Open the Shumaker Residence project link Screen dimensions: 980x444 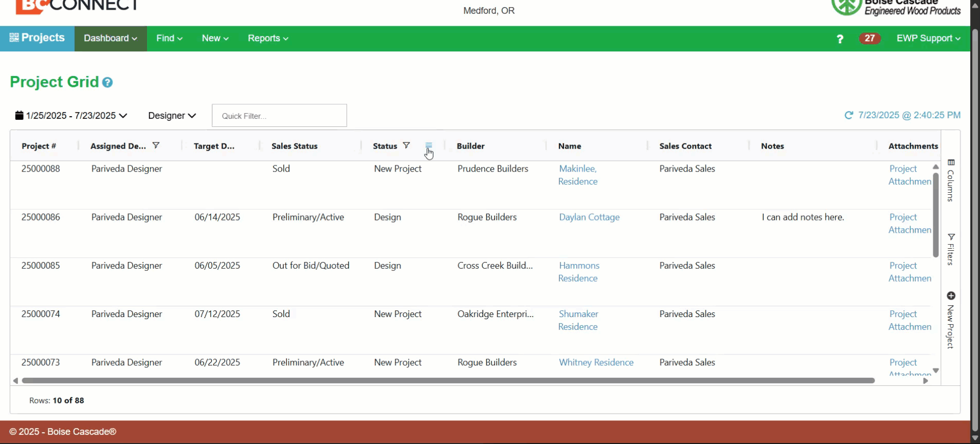pos(578,320)
